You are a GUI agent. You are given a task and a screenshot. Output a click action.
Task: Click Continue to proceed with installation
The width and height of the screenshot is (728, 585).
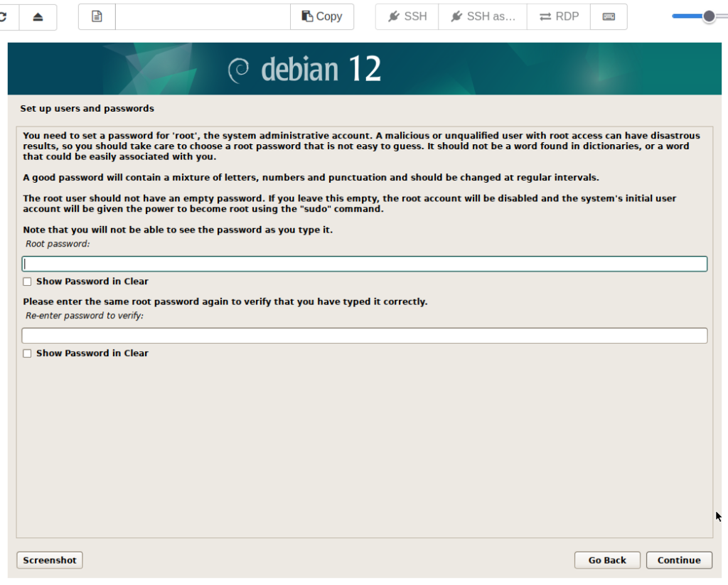(679, 560)
